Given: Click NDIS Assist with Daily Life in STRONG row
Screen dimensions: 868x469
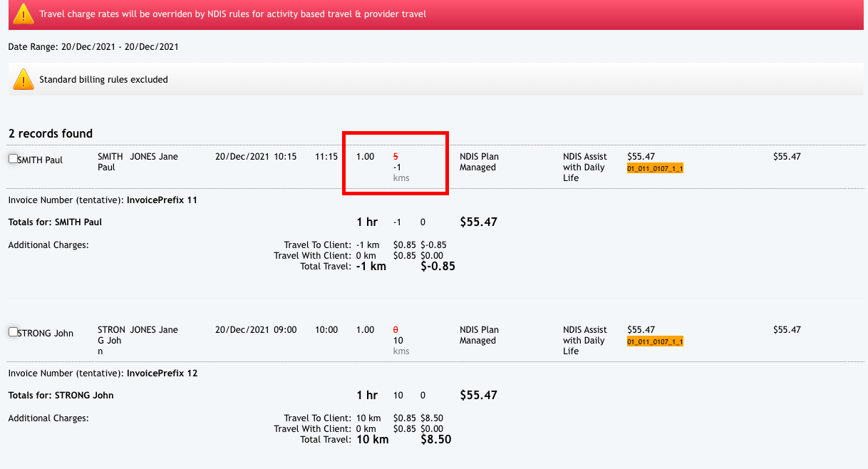Looking at the screenshot, I should [x=585, y=341].
